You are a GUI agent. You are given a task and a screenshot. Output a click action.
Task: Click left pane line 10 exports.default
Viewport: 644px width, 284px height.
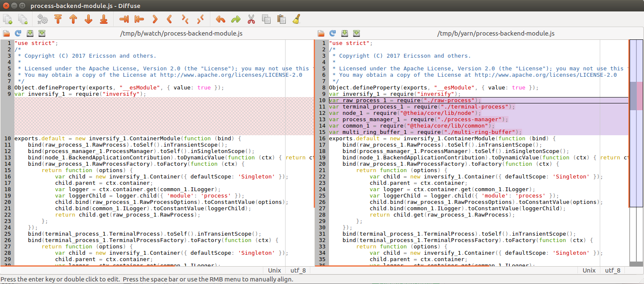[164, 139]
